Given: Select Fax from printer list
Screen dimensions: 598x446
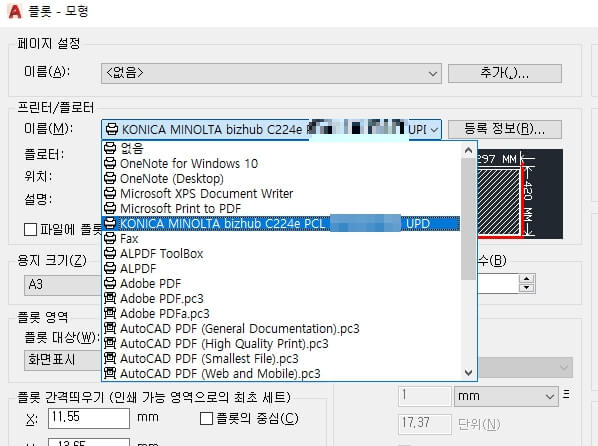Looking at the screenshot, I should point(281,238).
